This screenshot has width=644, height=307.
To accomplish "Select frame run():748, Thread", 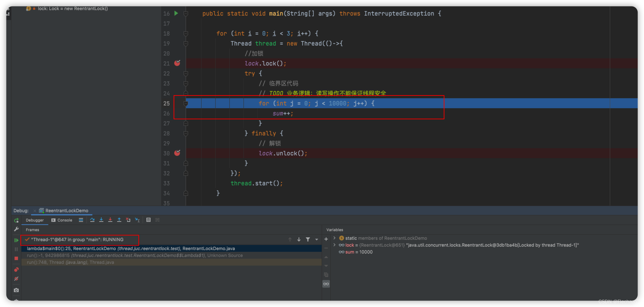I will [172, 262].
